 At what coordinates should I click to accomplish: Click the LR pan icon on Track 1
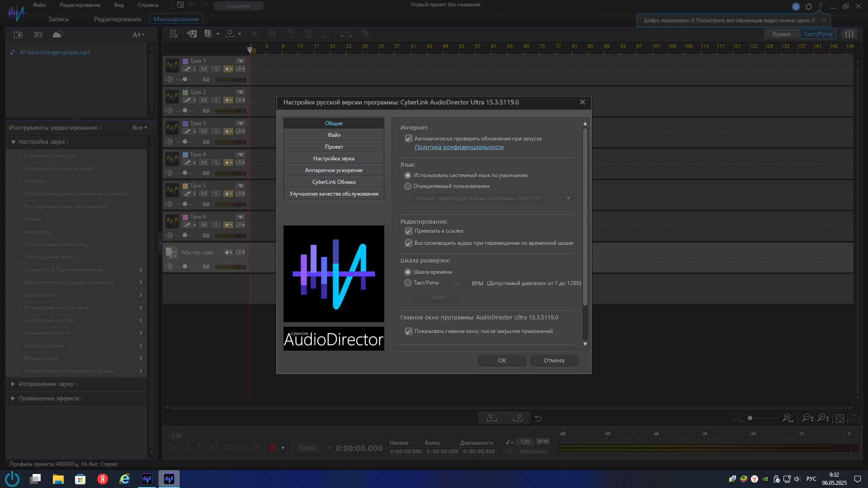click(x=241, y=69)
